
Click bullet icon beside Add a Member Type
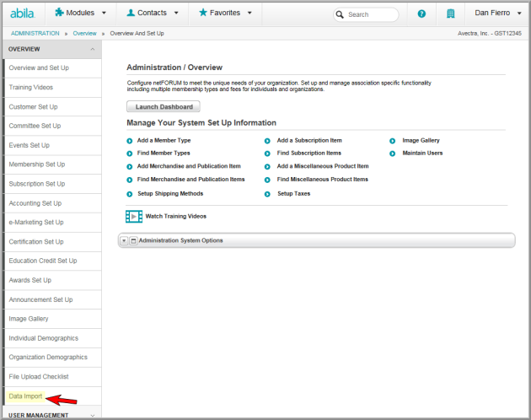[129, 141]
